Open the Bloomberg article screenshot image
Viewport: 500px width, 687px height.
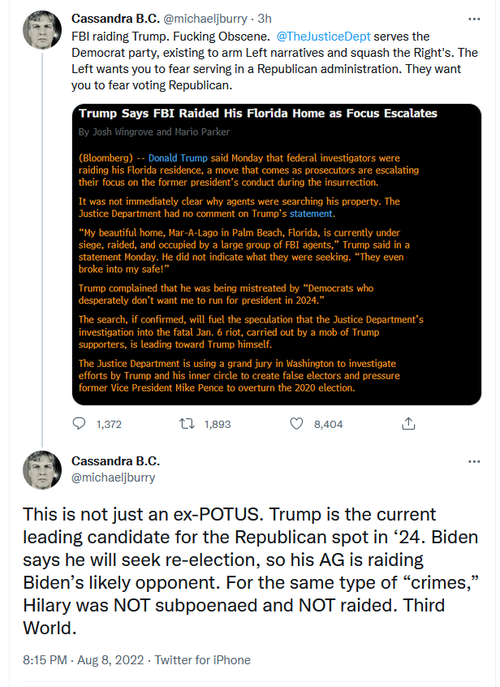pos(277,254)
